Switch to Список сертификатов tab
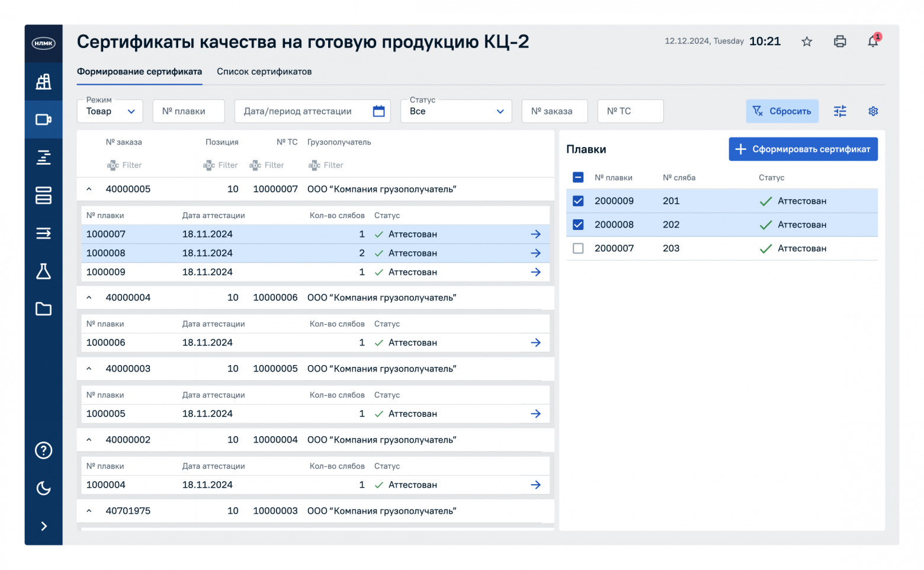 [x=264, y=72]
